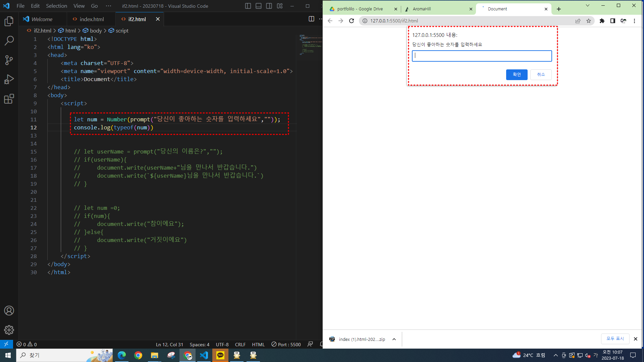Screen dimensions: 644x362
Task: Open the Selection menu
Action: (x=56, y=6)
